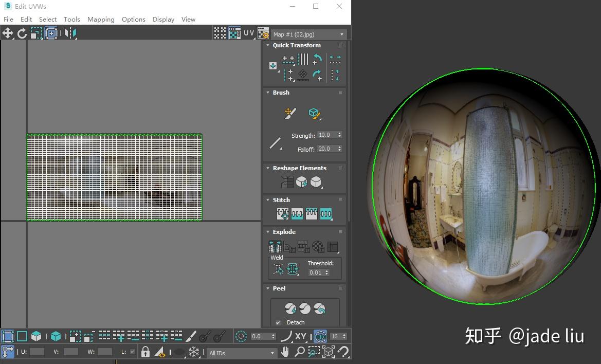Open the Select menu
The image size is (601, 364).
[x=47, y=19]
